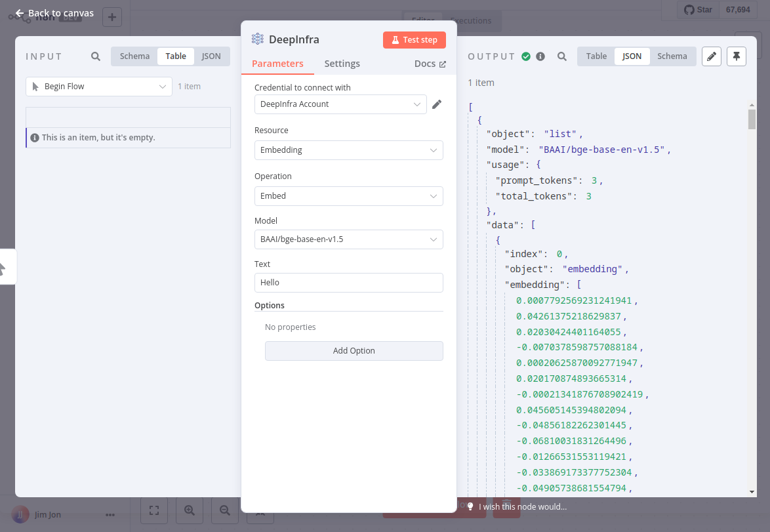Click the DeepInfra node logo icon
The width and height of the screenshot is (770, 532).
pyautogui.click(x=257, y=39)
